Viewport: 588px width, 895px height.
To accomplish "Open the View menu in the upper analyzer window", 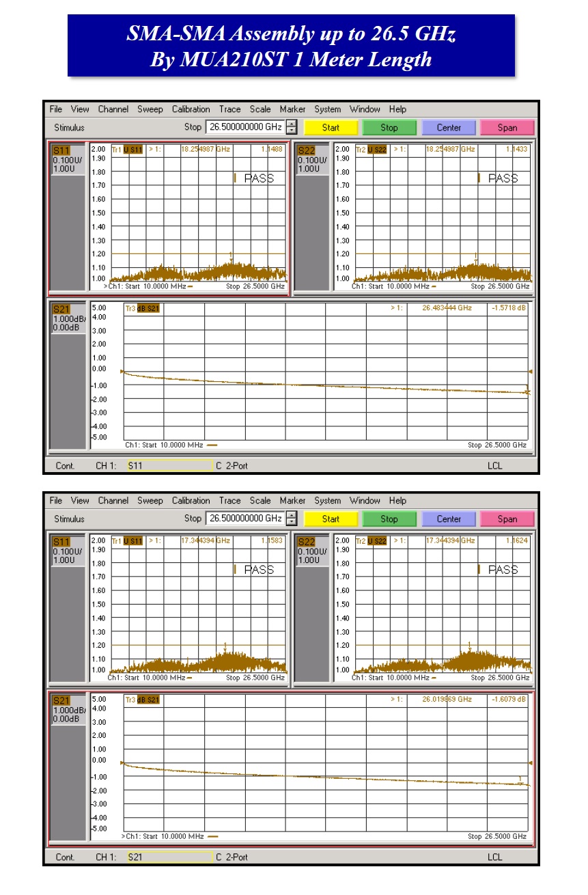I will pos(80,109).
